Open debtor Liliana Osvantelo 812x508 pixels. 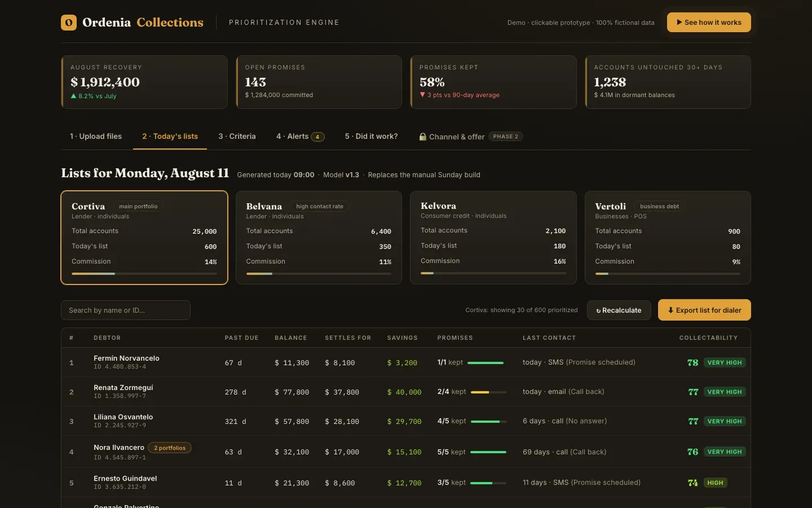(x=123, y=417)
